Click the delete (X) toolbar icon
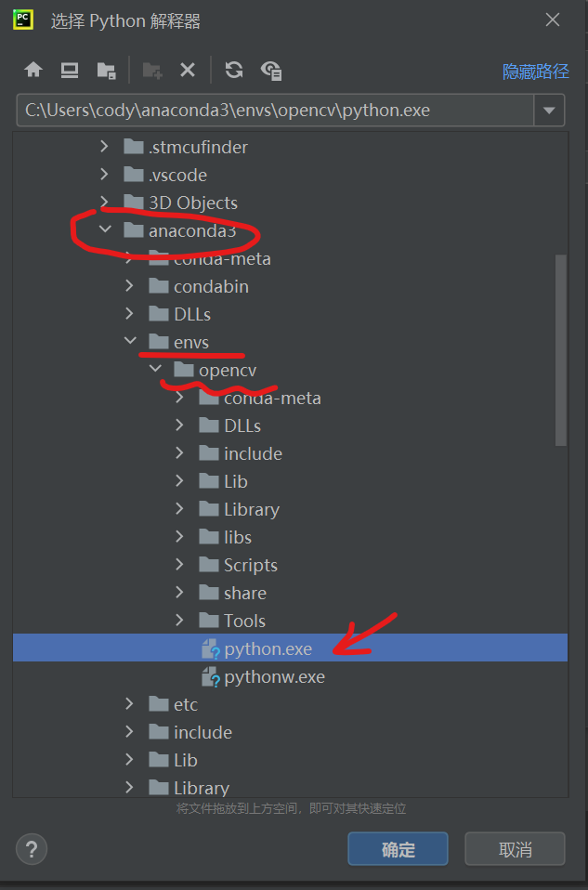This screenshot has height=890, width=588. [188, 70]
